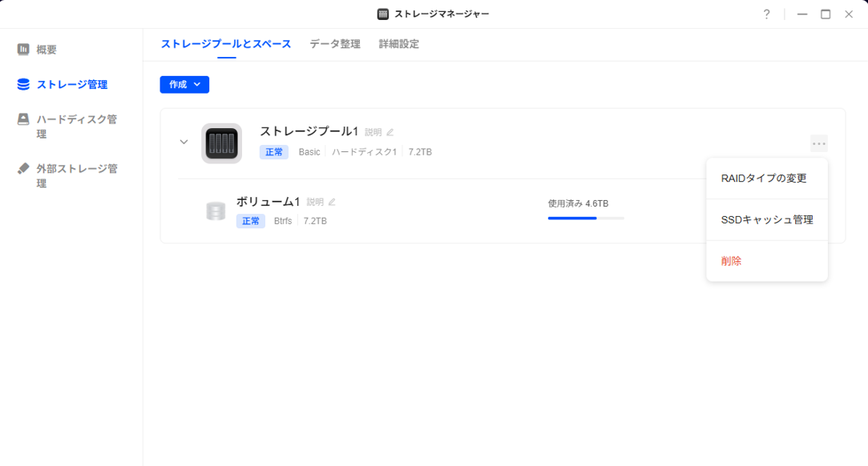Click the ストレージプール1 NAS device icon
Screen dimensions: 868x466
pyautogui.click(x=221, y=143)
